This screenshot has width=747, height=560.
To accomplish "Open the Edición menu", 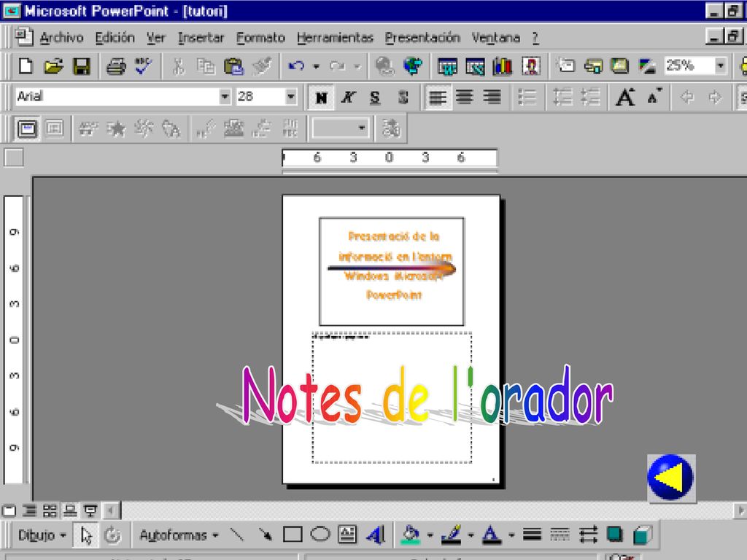I will point(115,38).
